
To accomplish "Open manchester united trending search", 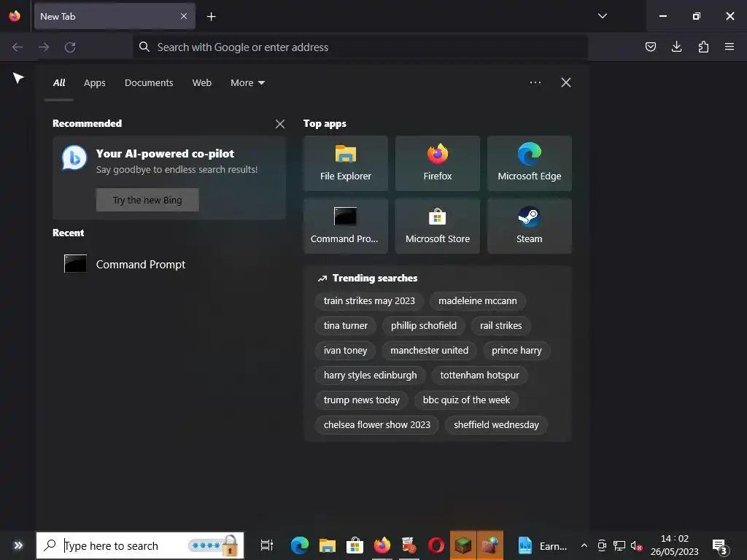I will click(x=429, y=351).
